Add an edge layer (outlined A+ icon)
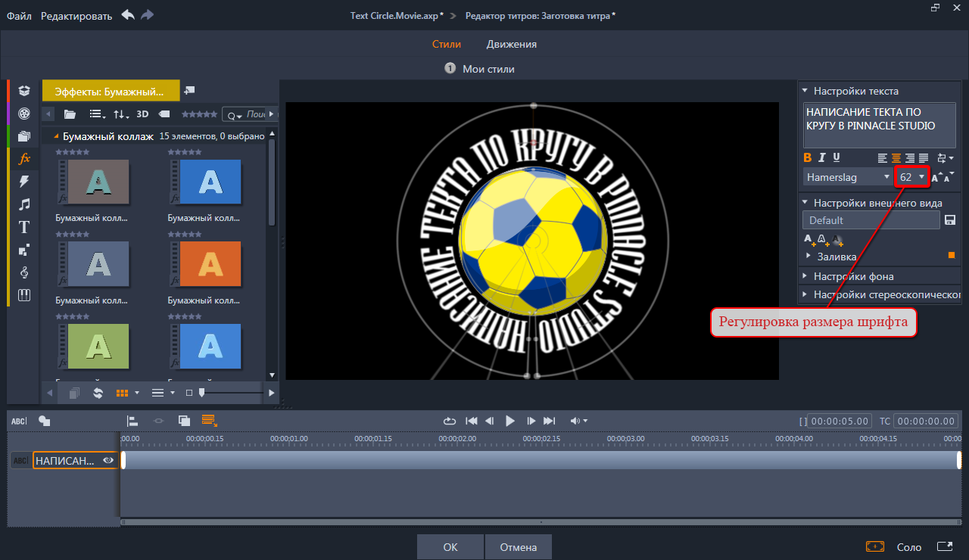The image size is (969, 560). pyautogui.click(x=823, y=240)
